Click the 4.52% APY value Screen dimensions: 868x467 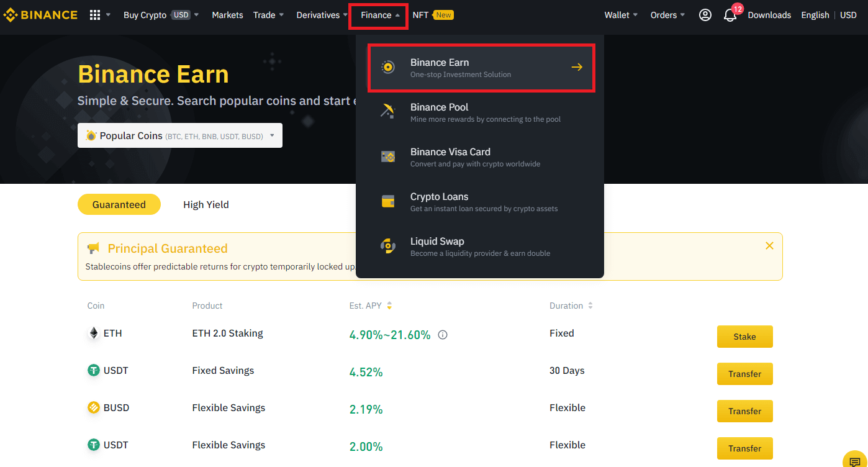coord(366,372)
